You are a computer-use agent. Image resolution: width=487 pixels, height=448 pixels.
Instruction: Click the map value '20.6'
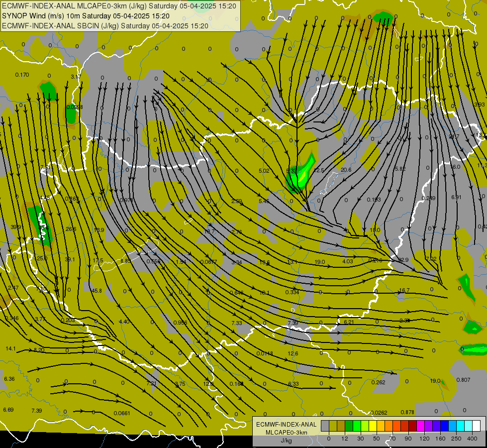[346, 170]
